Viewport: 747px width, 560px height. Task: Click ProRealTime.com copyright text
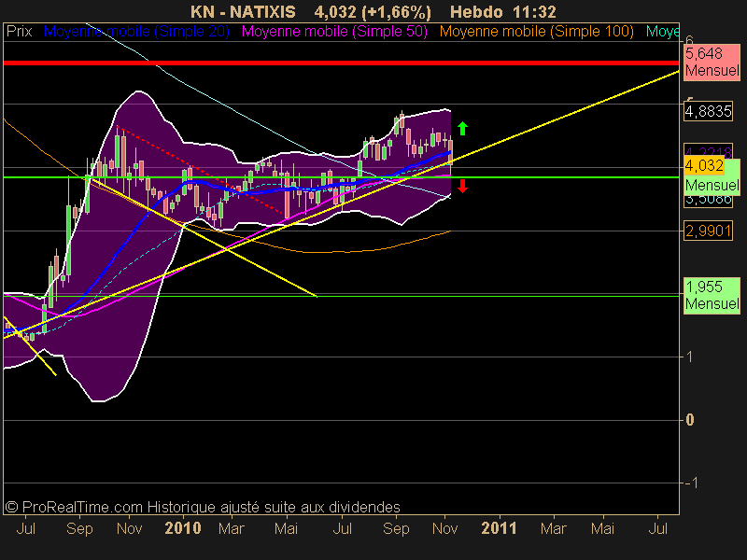[x=203, y=507]
